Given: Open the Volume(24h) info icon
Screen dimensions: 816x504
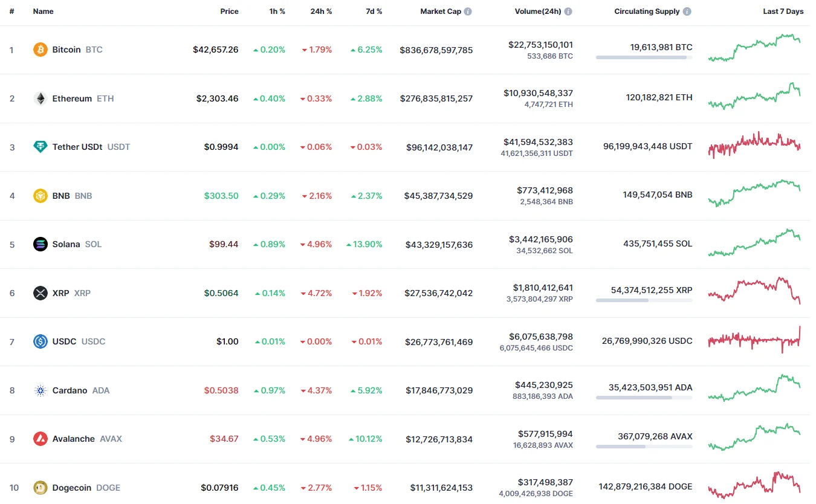Looking at the screenshot, I should (568, 11).
